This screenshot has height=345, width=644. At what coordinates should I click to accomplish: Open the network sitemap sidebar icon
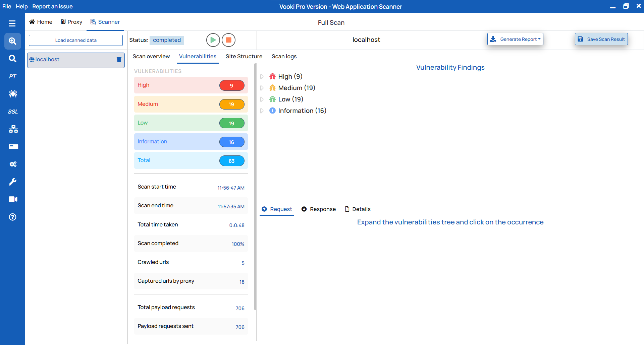tap(13, 129)
